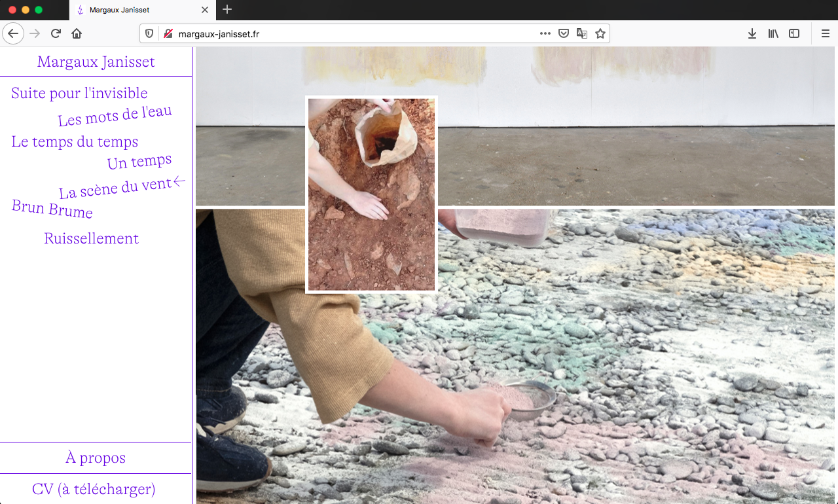Open the project La scène du vent
The image size is (838, 504).
tap(115, 189)
